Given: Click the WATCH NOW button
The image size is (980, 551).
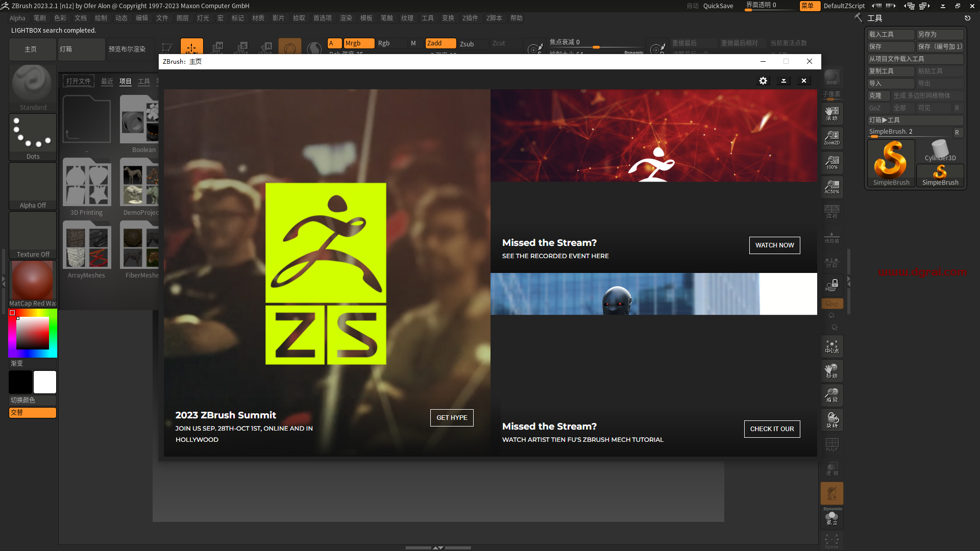Looking at the screenshot, I should (774, 245).
